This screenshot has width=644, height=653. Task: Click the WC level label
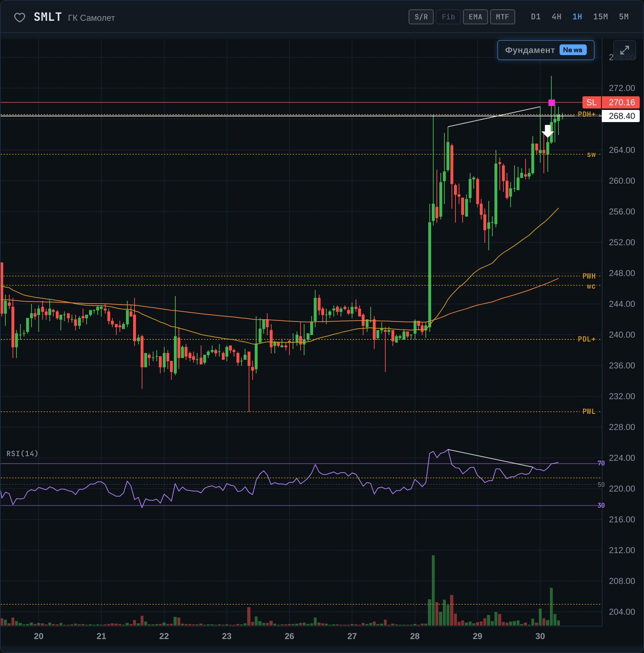(x=591, y=286)
